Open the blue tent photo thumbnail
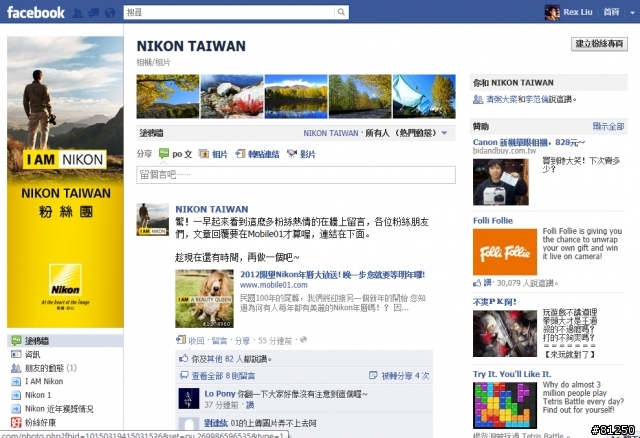 (x=424, y=96)
